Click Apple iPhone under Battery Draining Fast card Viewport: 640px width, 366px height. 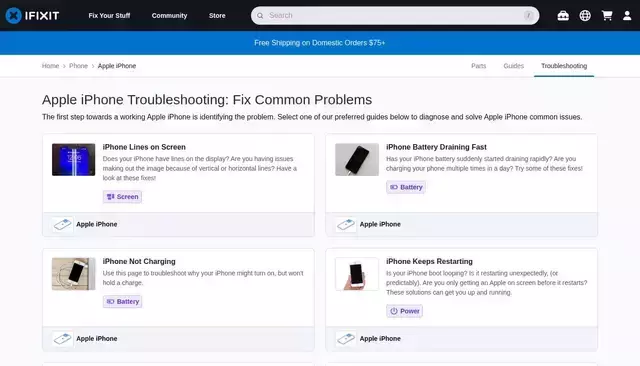point(380,224)
